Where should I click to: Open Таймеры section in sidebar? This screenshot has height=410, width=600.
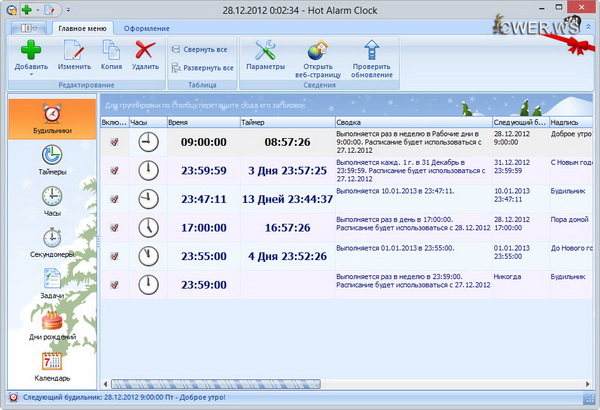click(x=52, y=160)
